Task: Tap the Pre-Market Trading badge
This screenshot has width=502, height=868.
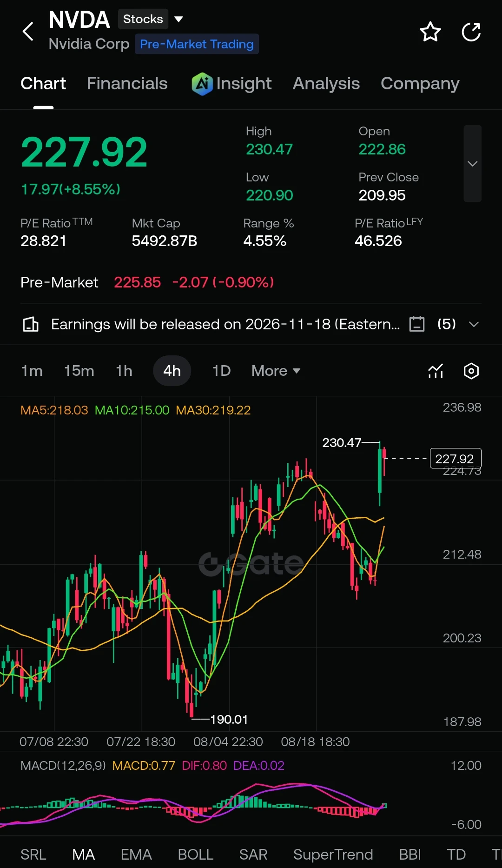Action: click(x=197, y=44)
